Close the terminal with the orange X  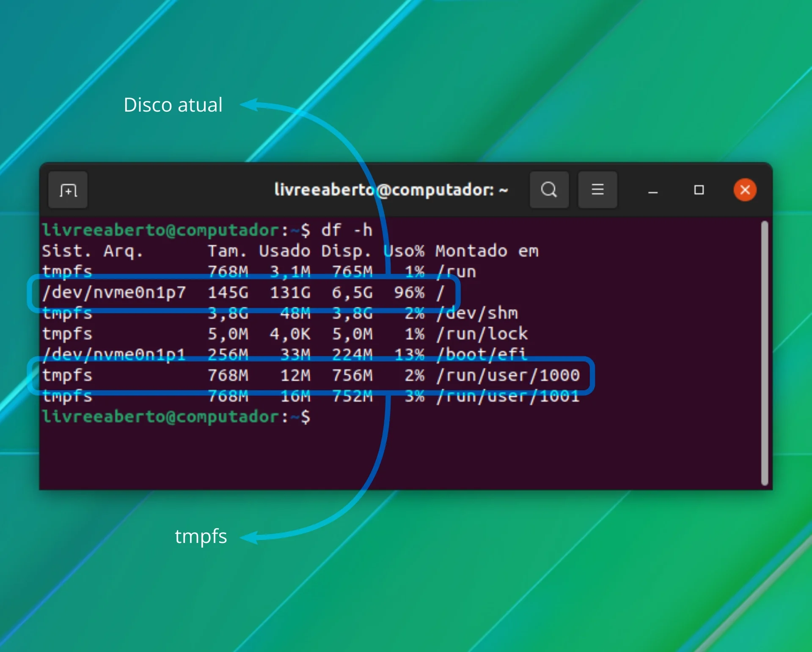pyautogui.click(x=745, y=190)
